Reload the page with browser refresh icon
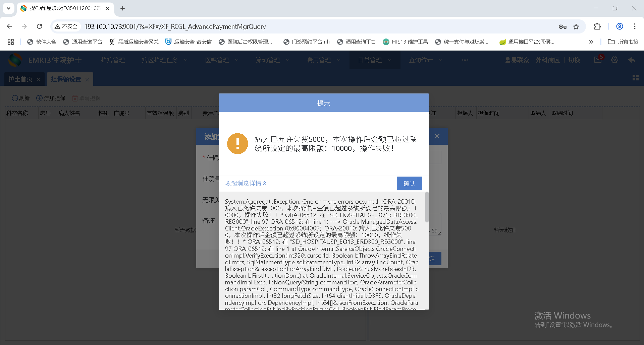The height and width of the screenshot is (345, 644). pyautogui.click(x=39, y=26)
